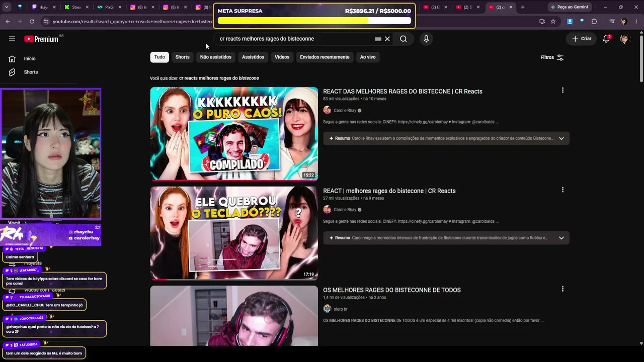
Task: Select the Vídeos filter chip
Action: [282, 57]
